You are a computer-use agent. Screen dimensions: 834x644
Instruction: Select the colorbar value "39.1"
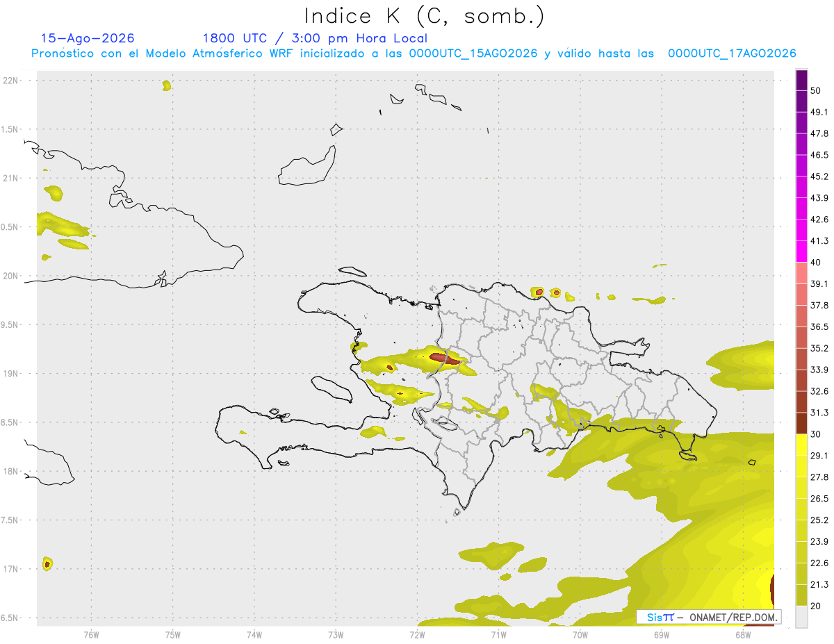[x=819, y=283]
